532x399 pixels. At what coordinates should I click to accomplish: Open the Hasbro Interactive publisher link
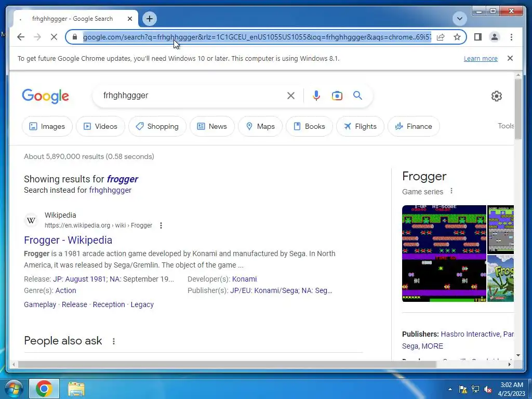(470, 334)
